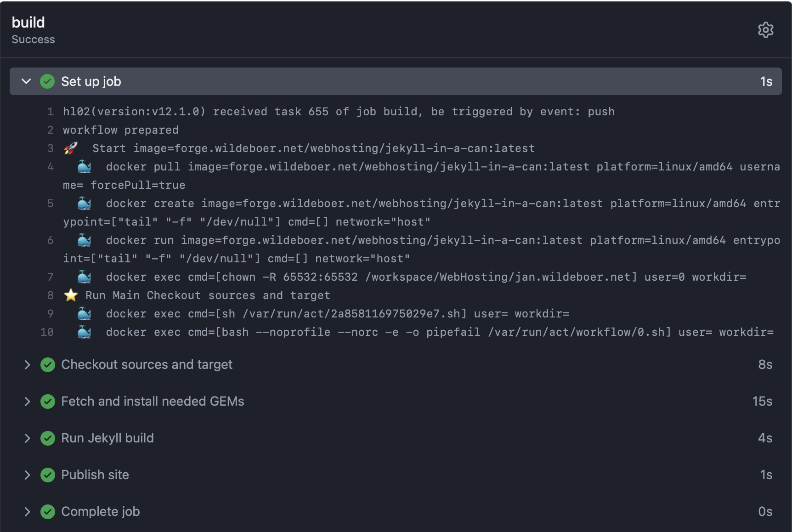This screenshot has height=532, width=792.
Task: Click green success icon for Publish site
Action: pyautogui.click(x=47, y=475)
